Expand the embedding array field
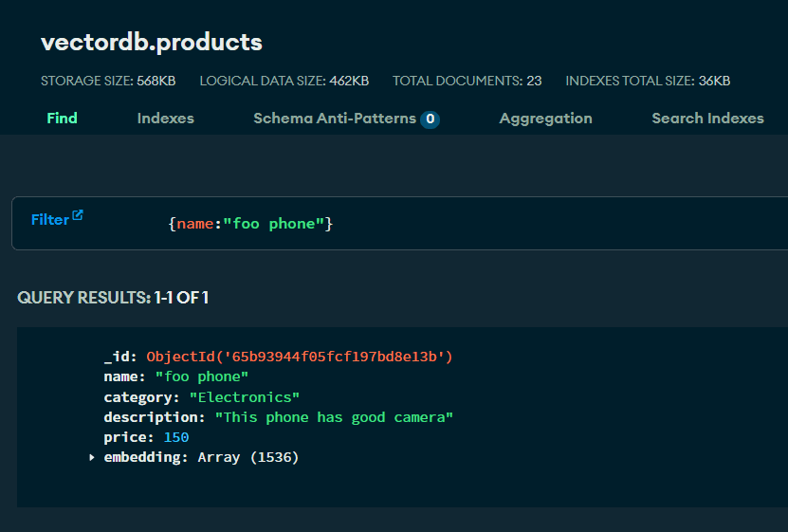This screenshot has width=788, height=532. click(92, 458)
